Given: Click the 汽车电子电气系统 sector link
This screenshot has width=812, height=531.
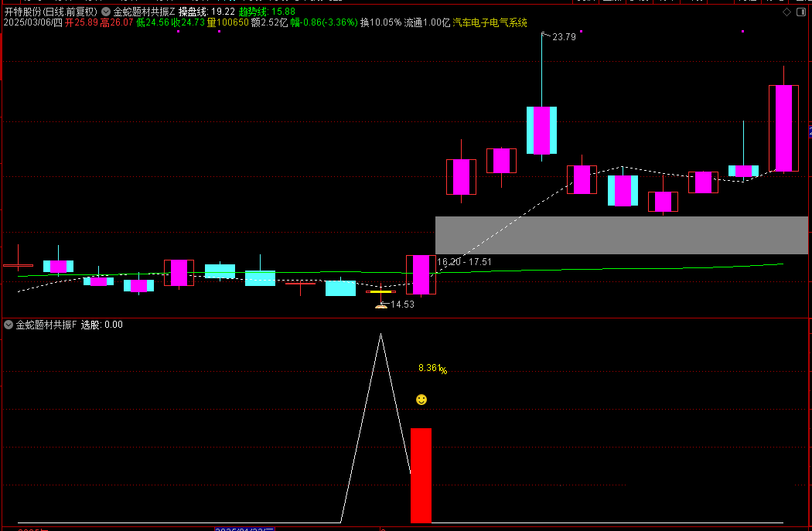Looking at the screenshot, I should pyautogui.click(x=490, y=23).
